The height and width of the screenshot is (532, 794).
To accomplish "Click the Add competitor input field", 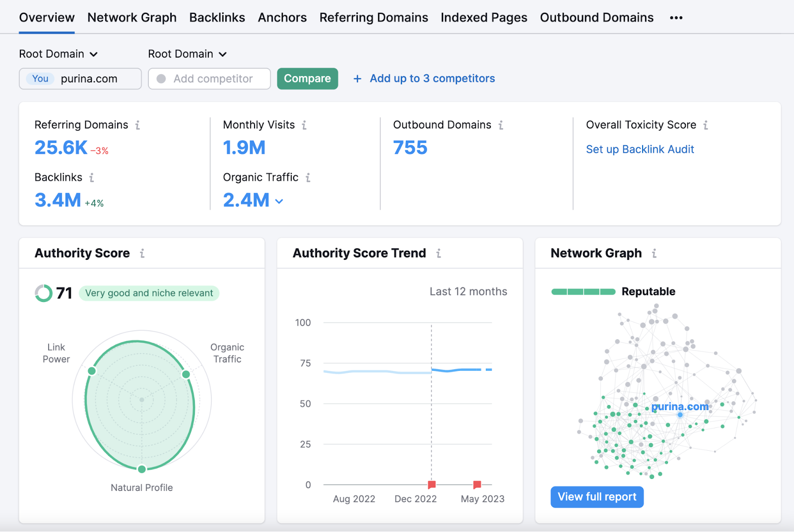I will [x=209, y=79].
